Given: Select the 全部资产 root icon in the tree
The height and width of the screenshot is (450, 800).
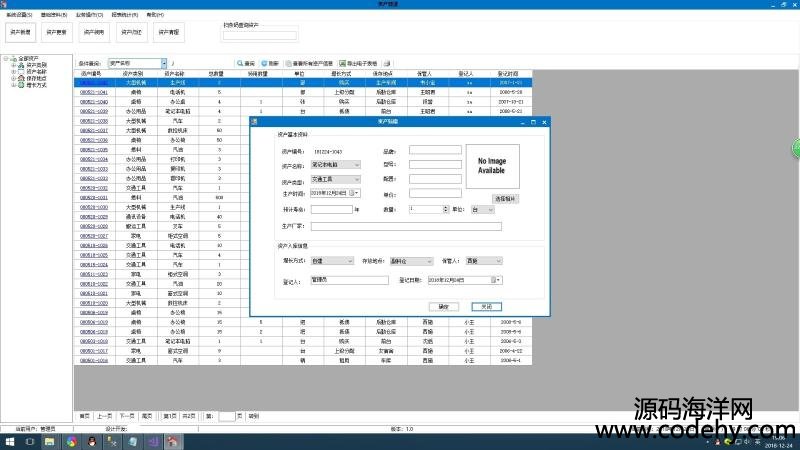Looking at the screenshot, I should click(x=14, y=59).
